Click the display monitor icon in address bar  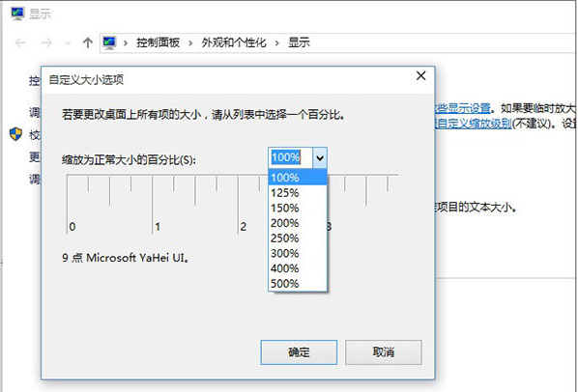(109, 42)
